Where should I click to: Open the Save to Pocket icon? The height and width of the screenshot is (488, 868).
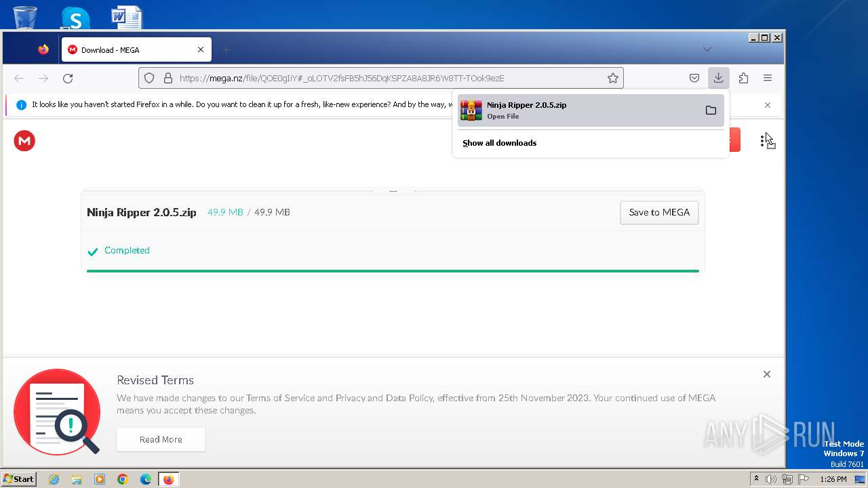point(694,78)
